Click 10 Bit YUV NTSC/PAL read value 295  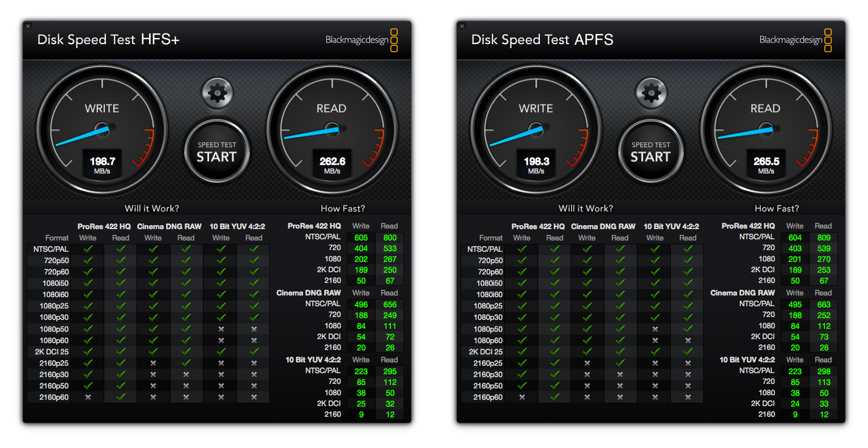click(390, 371)
